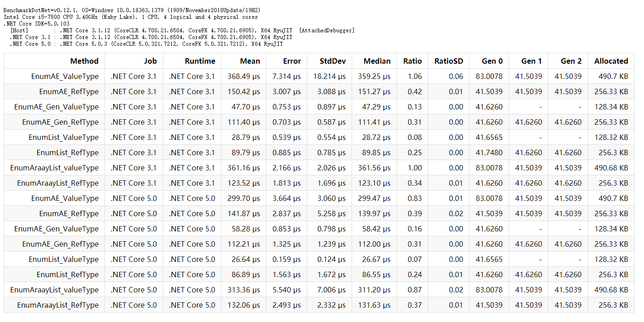The height and width of the screenshot is (322, 644).
Task: Select the Intel Core i5-7500 CPU line
Action: click(x=131, y=17)
